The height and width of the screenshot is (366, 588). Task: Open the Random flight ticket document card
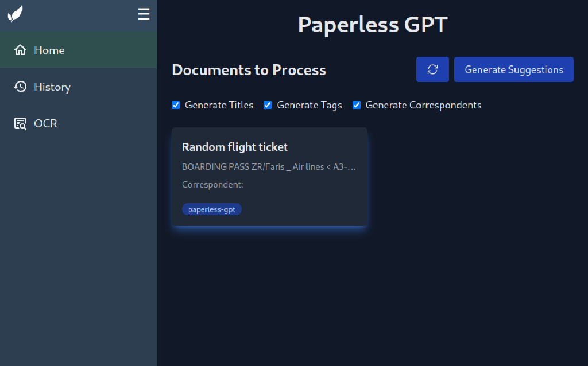click(269, 177)
